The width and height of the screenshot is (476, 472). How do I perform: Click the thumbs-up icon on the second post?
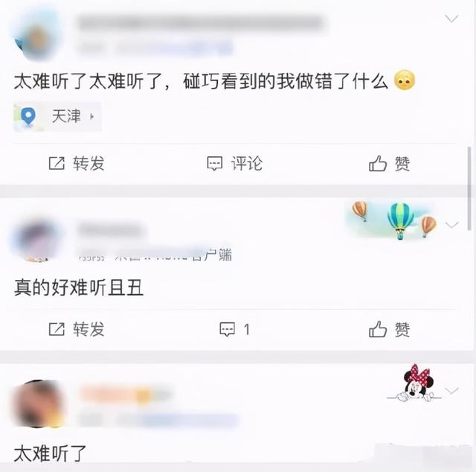[378, 329]
